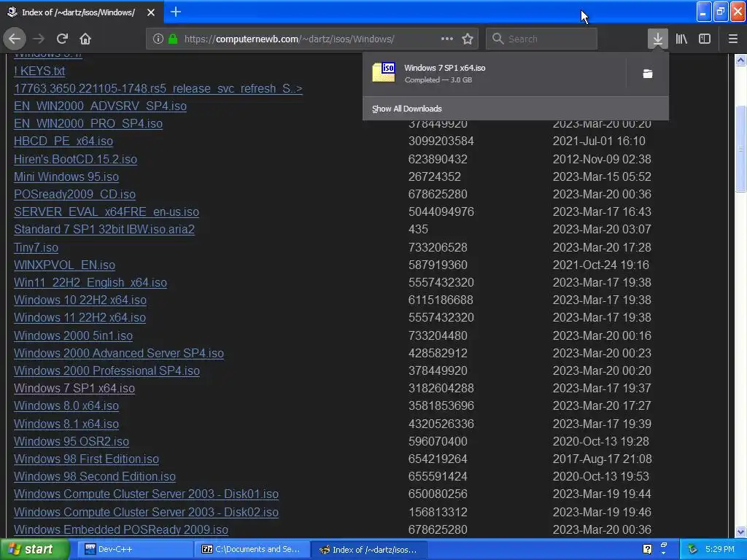Open Windows 98 First Edition.iso

(86, 459)
